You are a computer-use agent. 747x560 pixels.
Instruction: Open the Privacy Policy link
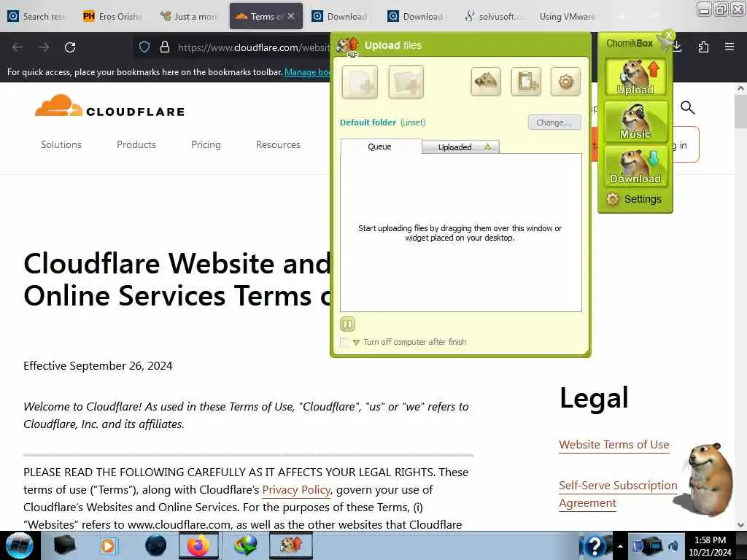pos(296,490)
